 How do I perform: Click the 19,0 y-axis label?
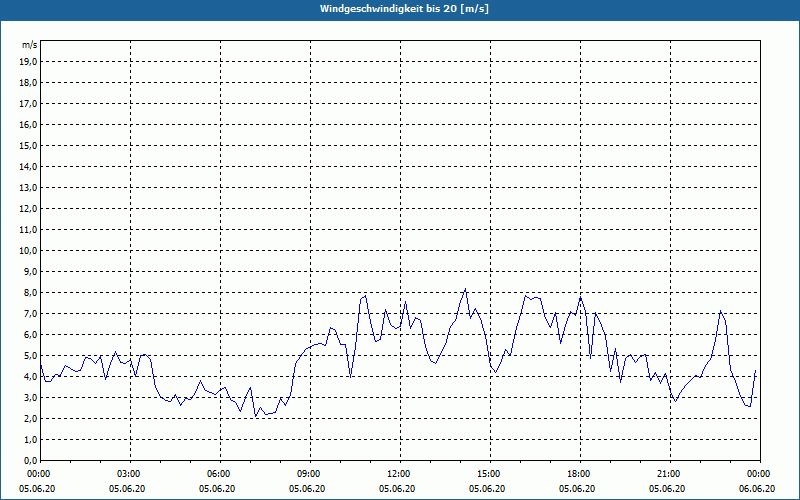click(28, 62)
